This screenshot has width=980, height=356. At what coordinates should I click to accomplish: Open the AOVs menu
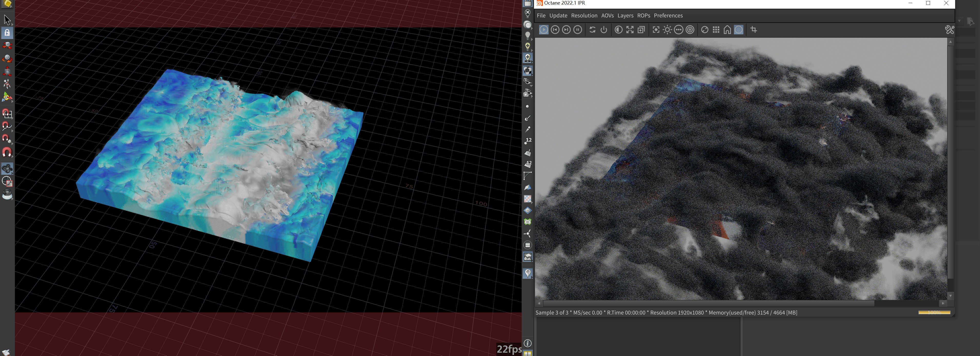(607, 16)
